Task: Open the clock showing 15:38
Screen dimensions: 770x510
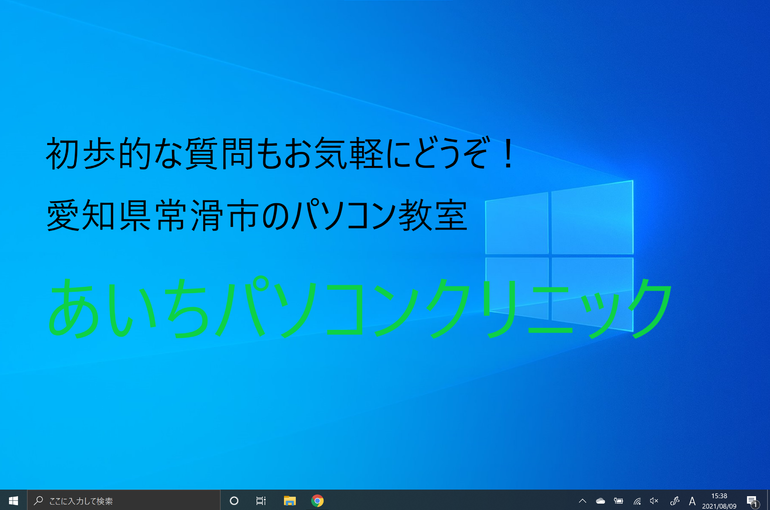Action: [719, 501]
